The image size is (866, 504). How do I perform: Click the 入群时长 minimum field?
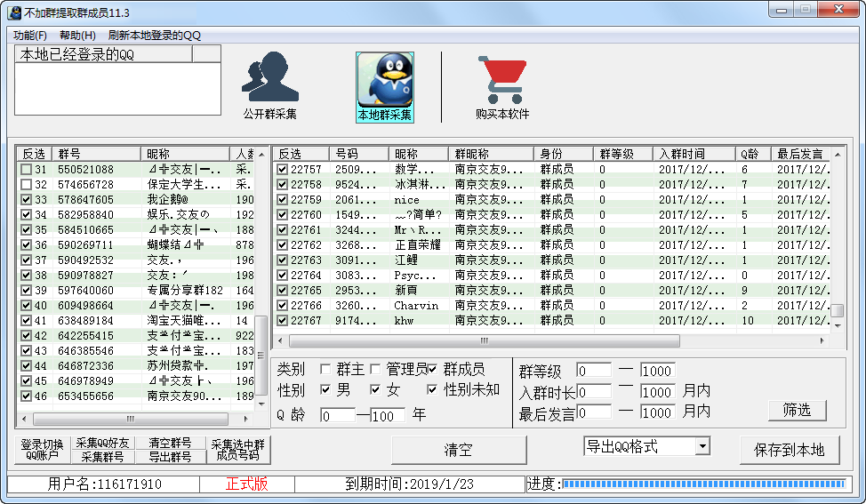tap(594, 391)
